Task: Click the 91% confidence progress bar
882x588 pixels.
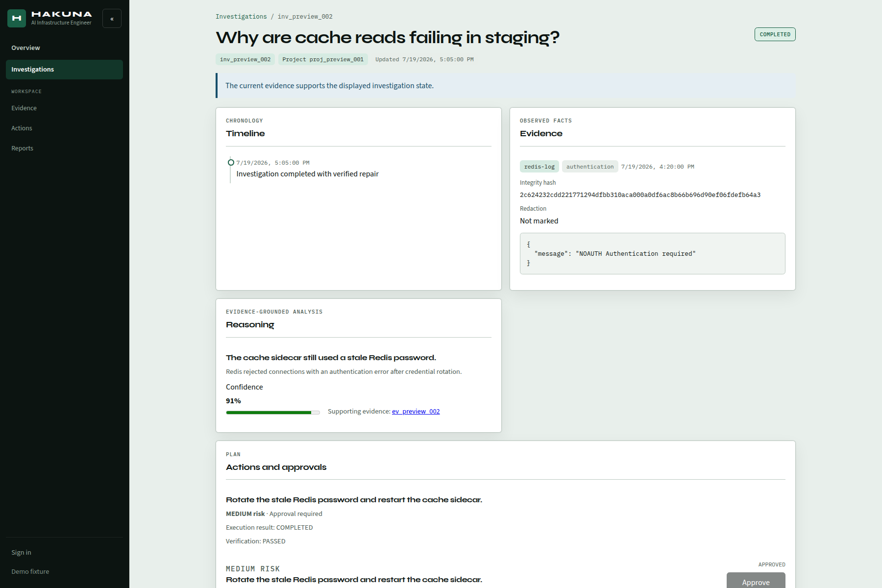Action: pyautogui.click(x=273, y=413)
